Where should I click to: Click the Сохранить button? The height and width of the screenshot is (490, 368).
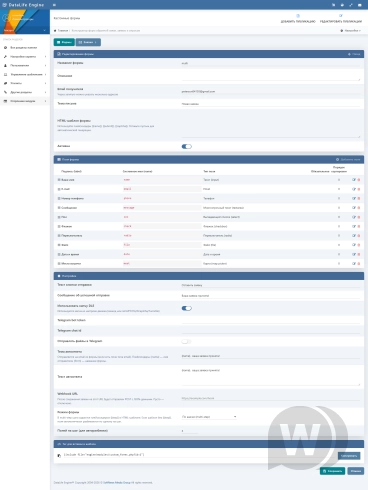[x=332, y=471]
